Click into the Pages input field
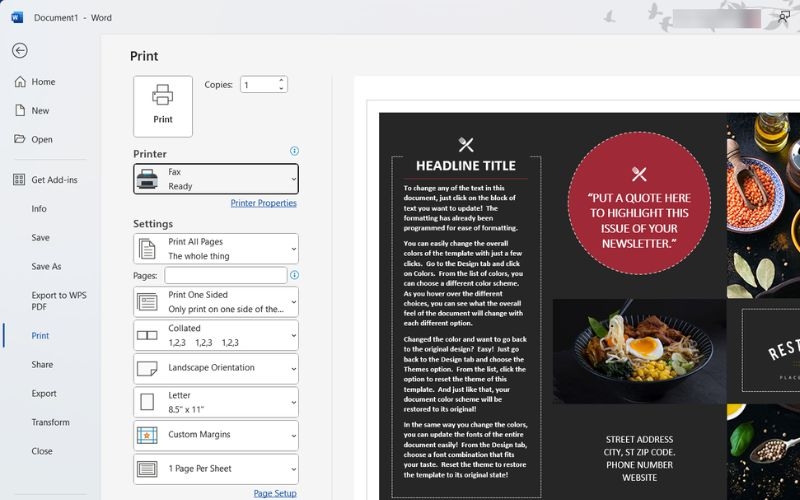This screenshot has width=800, height=500. (x=226, y=276)
